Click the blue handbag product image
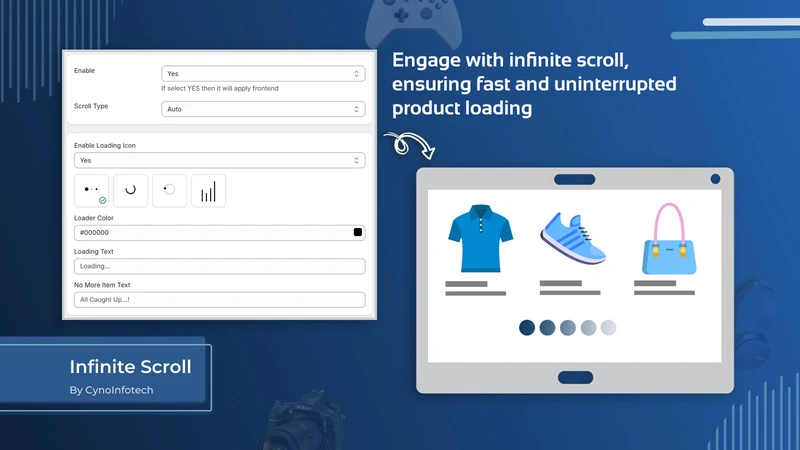The width and height of the screenshot is (800, 450). pyautogui.click(x=669, y=239)
